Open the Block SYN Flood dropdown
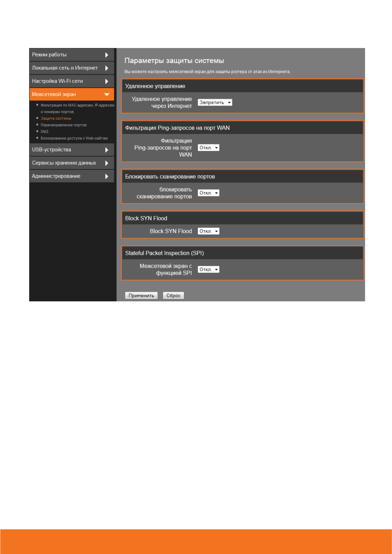The image size is (392, 554). pos(208,231)
